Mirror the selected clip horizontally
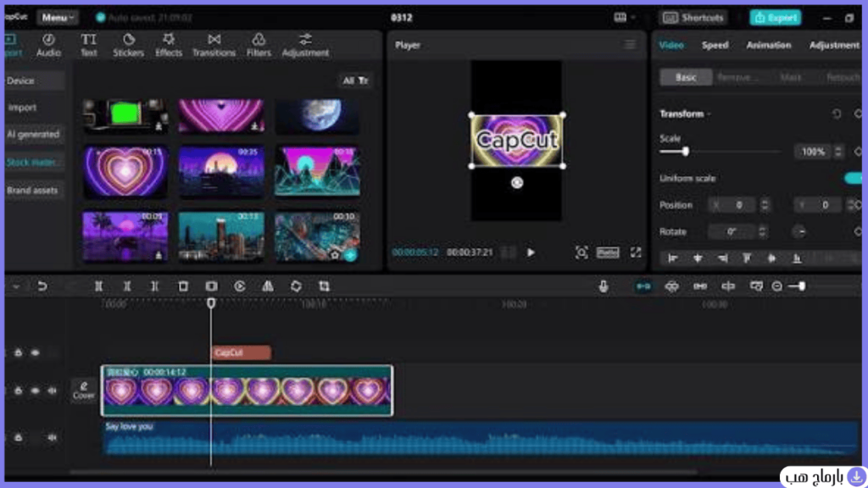This screenshot has height=488, width=868. pyautogui.click(x=268, y=286)
